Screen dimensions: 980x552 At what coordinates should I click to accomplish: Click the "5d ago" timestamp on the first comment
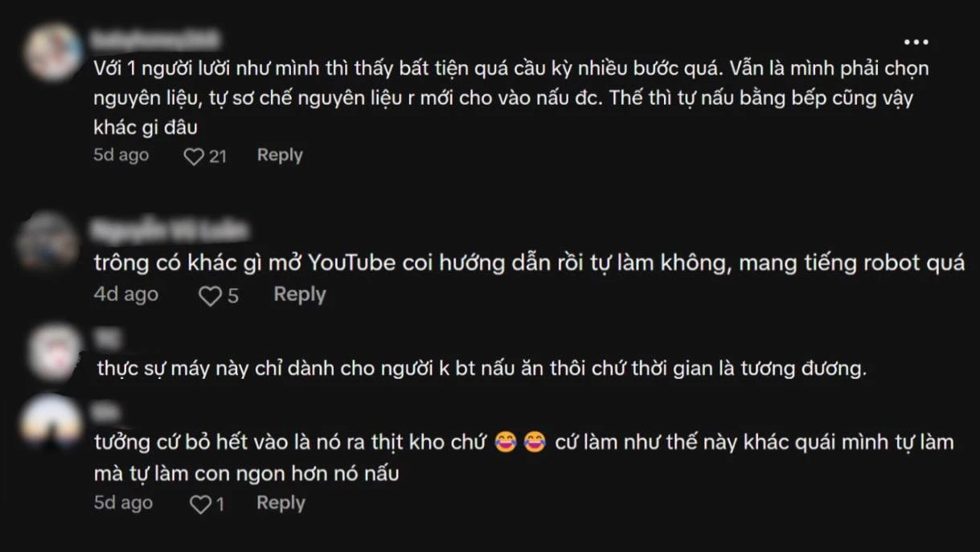click(x=121, y=155)
